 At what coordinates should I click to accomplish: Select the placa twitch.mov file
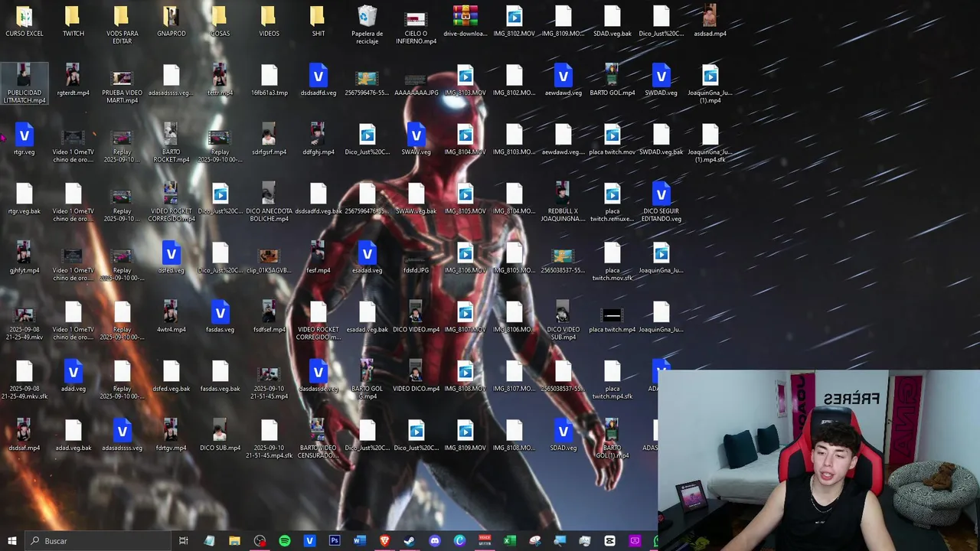612,139
